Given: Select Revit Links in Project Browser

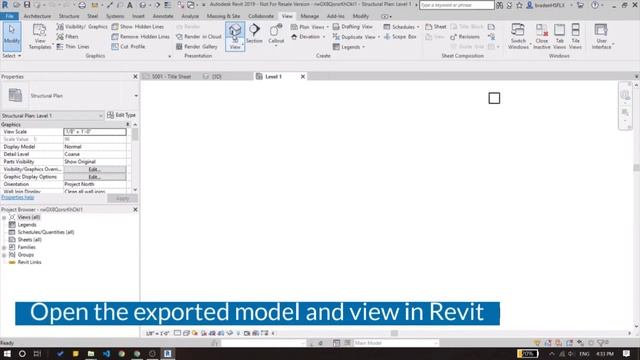Looking at the screenshot, I should coord(29,262).
